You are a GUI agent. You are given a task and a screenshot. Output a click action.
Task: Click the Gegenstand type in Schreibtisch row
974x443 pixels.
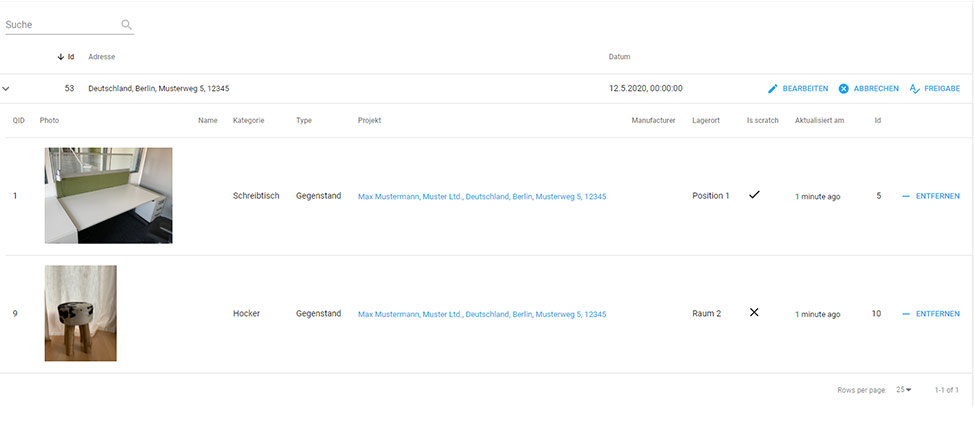pyautogui.click(x=319, y=196)
